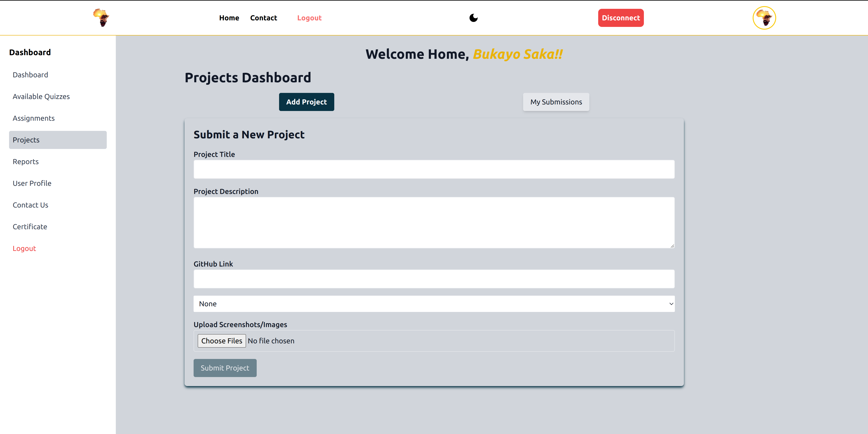Toggle dark mode with the moon icon
Screen dimensions: 868x434
(x=473, y=18)
